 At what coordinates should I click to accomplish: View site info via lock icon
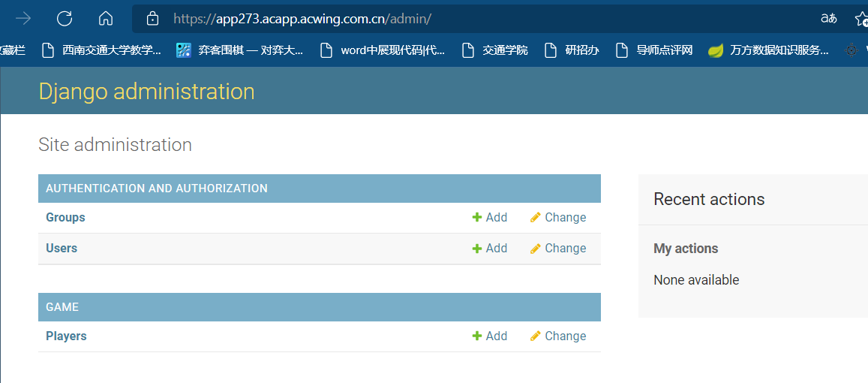(152, 19)
